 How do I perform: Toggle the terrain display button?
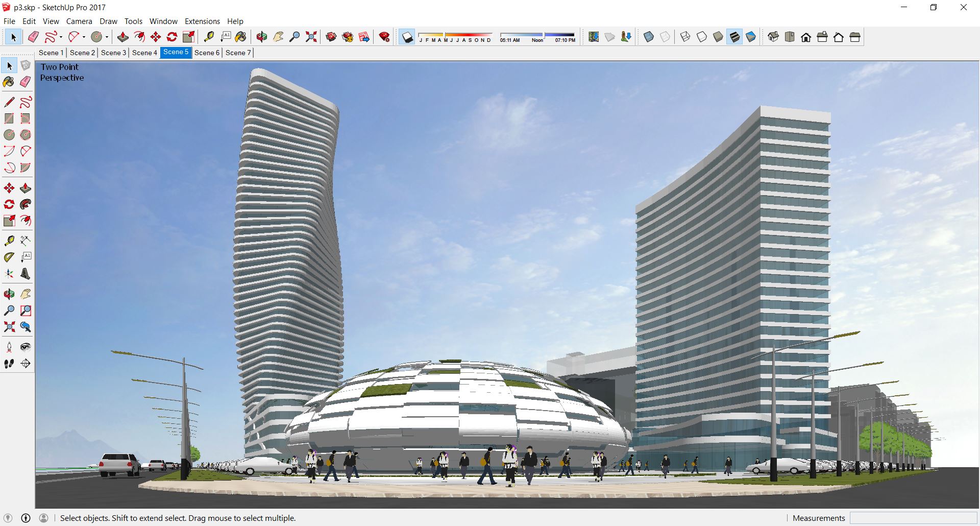(610, 37)
